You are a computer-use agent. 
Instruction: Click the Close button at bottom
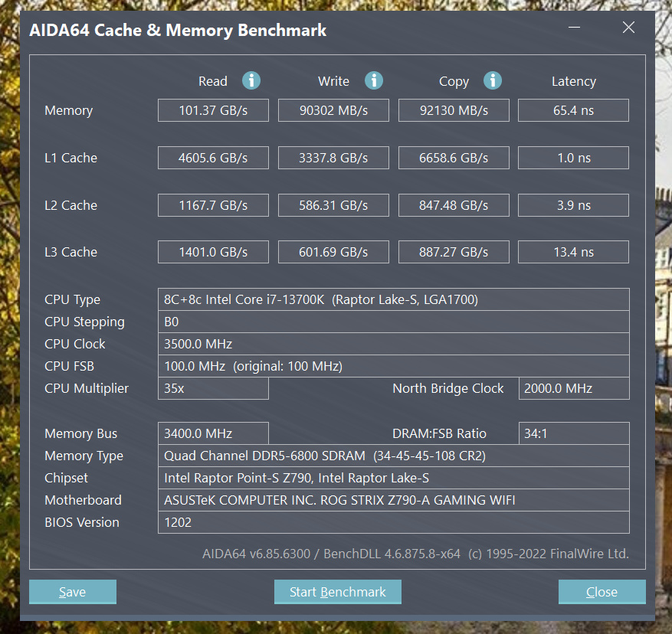pos(602,592)
